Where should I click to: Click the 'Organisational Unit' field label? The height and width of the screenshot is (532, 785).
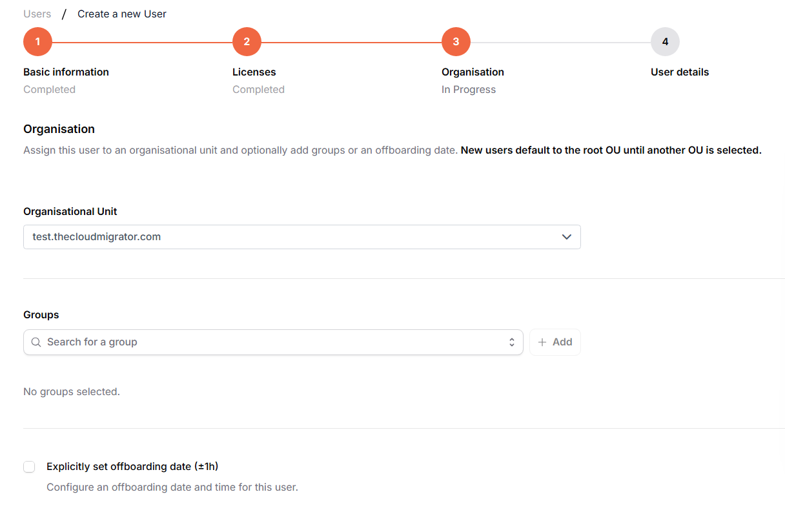click(x=70, y=211)
